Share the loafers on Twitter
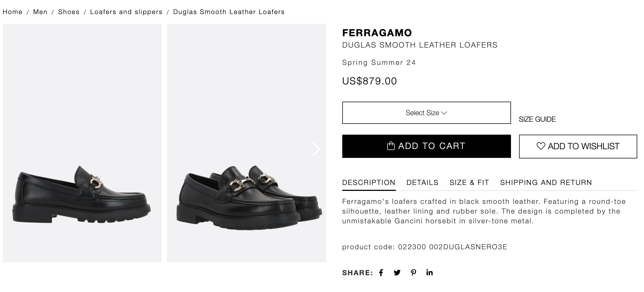 point(397,273)
